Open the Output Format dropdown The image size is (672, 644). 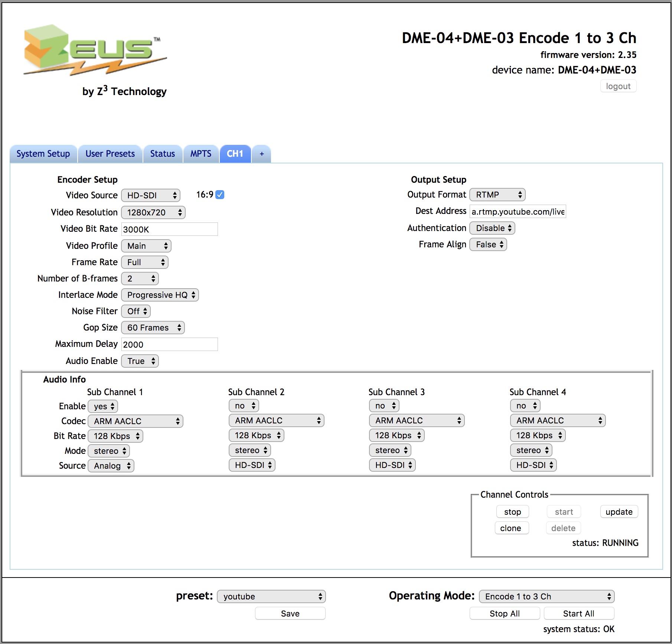(x=498, y=195)
